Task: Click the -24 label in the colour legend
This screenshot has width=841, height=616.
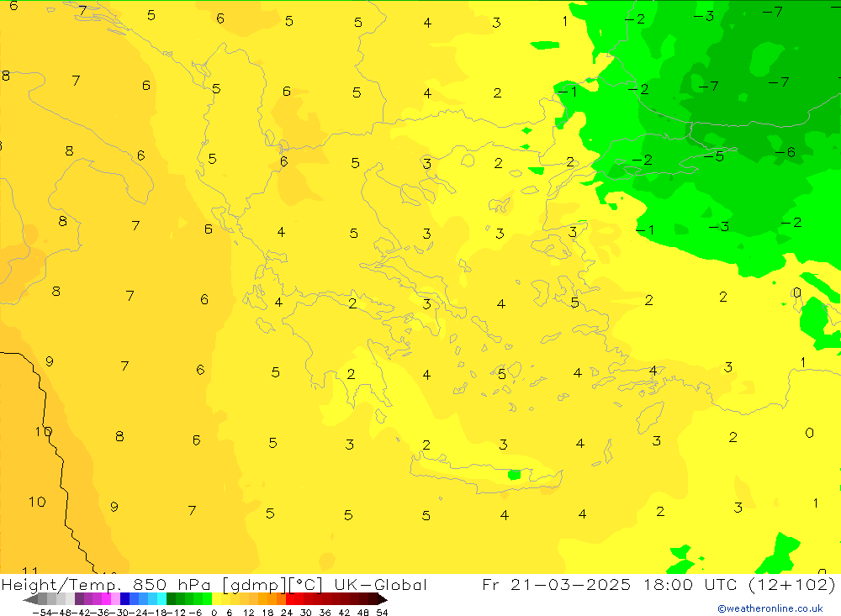Action: pos(139,613)
